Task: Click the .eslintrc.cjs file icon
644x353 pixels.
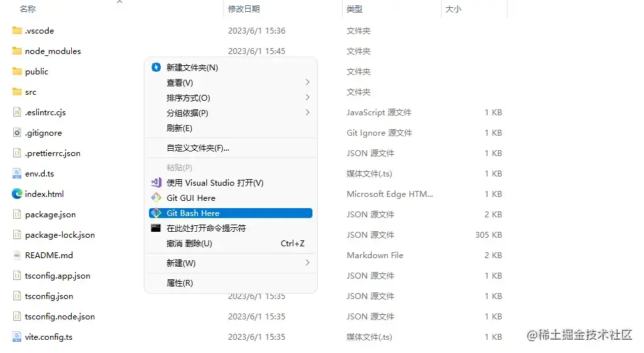Action: pyautogui.click(x=17, y=112)
